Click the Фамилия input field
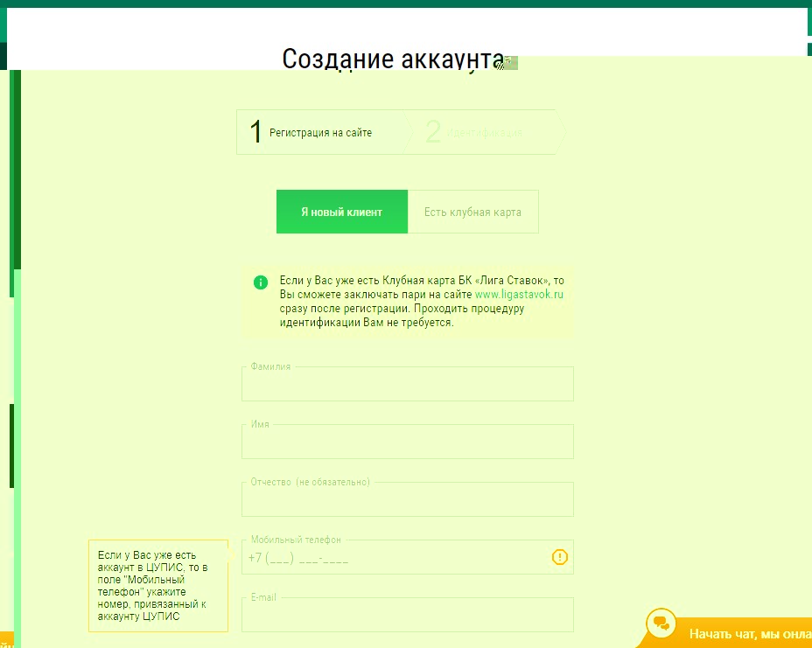Image resolution: width=812 pixels, height=648 pixels. 408,383
